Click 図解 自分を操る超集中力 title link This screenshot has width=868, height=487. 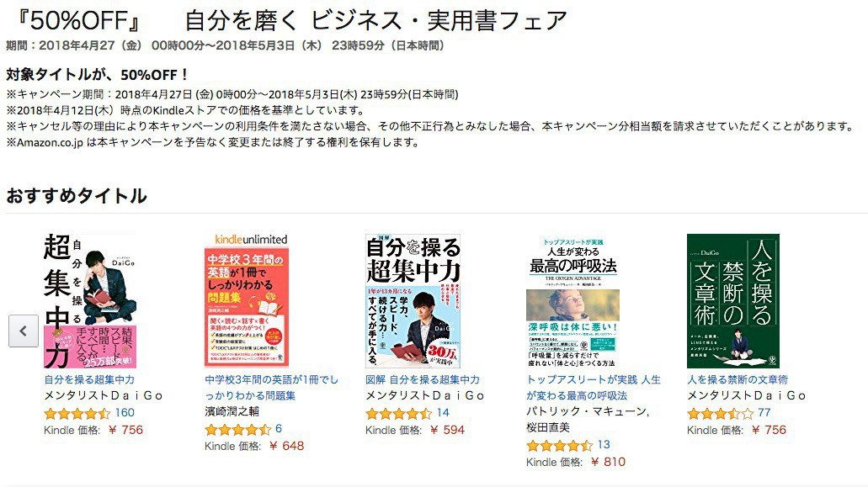[423, 380]
